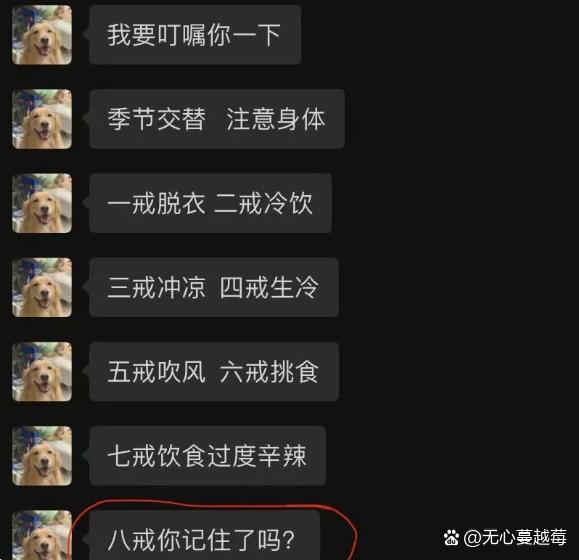Select the circled bubble 八戒你记住了吗?
The height and width of the screenshot is (560, 579).
coord(204,535)
